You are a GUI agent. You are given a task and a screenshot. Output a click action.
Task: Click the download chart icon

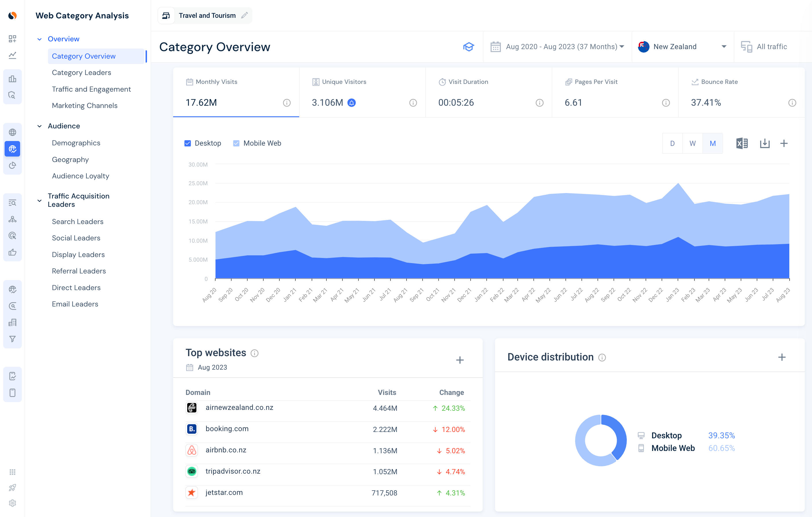[x=764, y=143]
